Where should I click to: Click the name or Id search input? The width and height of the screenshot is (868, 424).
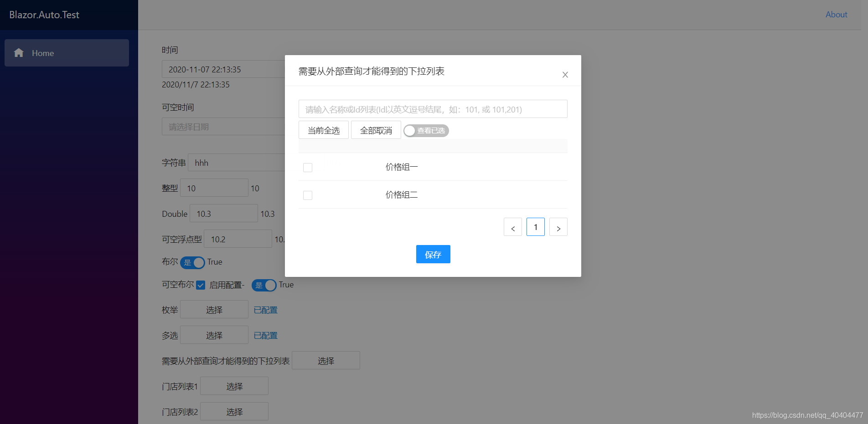tap(433, 109)
